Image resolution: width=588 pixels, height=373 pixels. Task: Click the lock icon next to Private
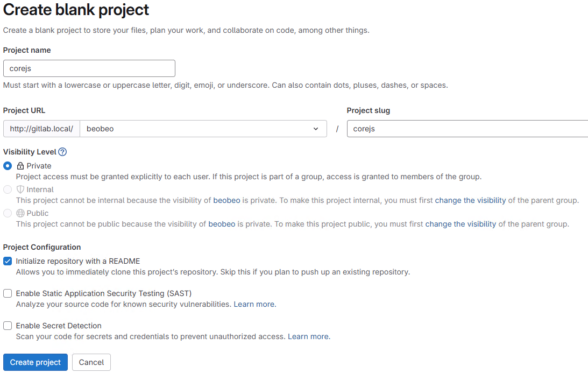(x=20, y=166)
